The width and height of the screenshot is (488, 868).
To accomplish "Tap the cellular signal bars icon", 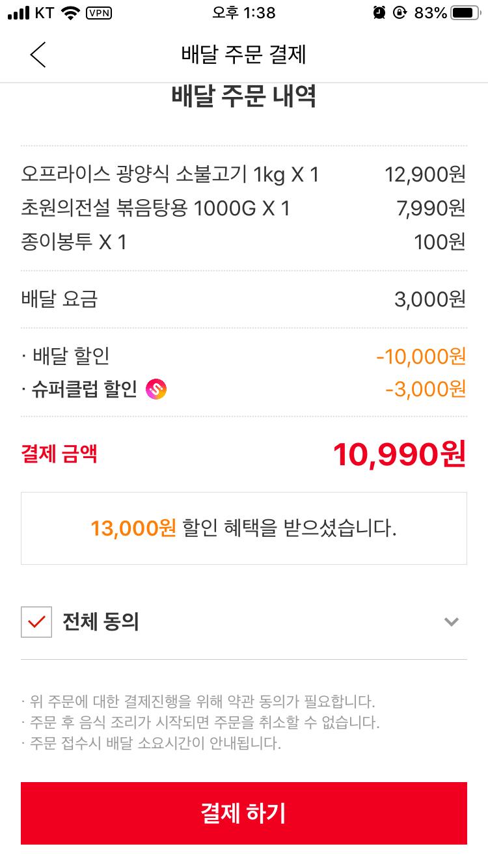I will tap(18, 13).
